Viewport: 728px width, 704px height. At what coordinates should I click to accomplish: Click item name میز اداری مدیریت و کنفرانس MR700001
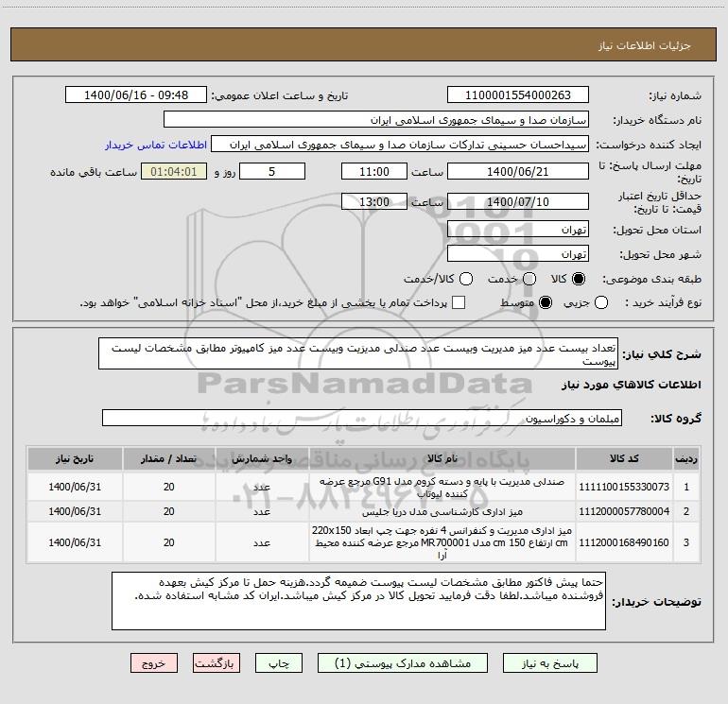(x=442, y=542)
